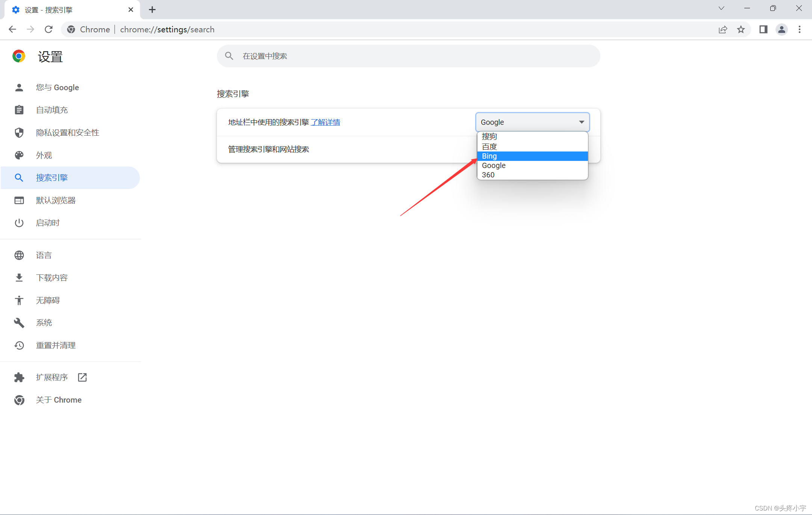
Task: Open 下载内容 settings section
Action: pyautogui.click(x=70, y=278)
